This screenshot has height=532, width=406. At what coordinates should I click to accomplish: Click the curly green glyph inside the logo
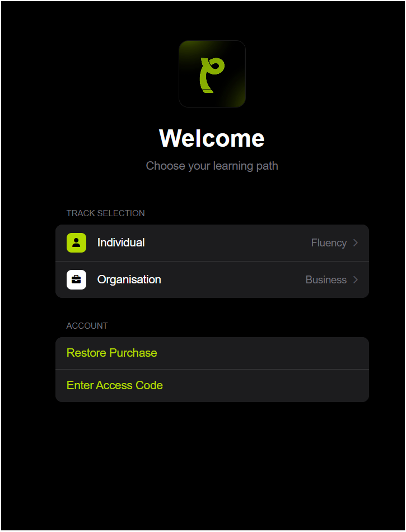click(212, 75)
